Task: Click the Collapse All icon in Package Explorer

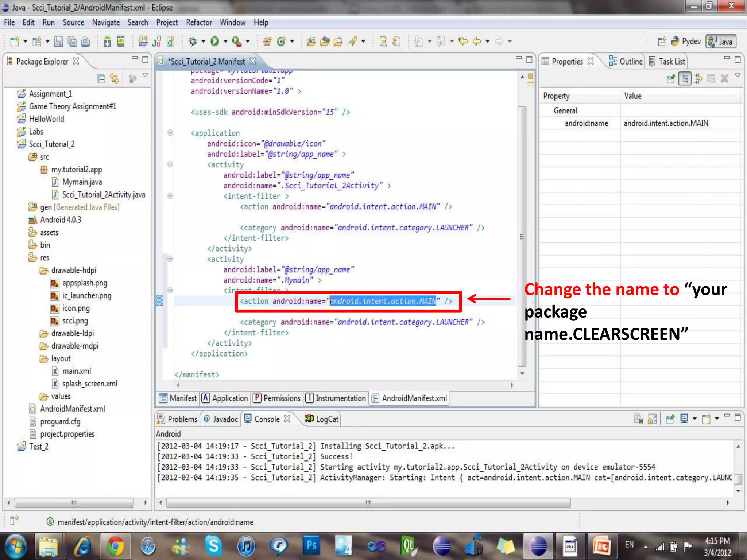Action: [x=101, y=78]
